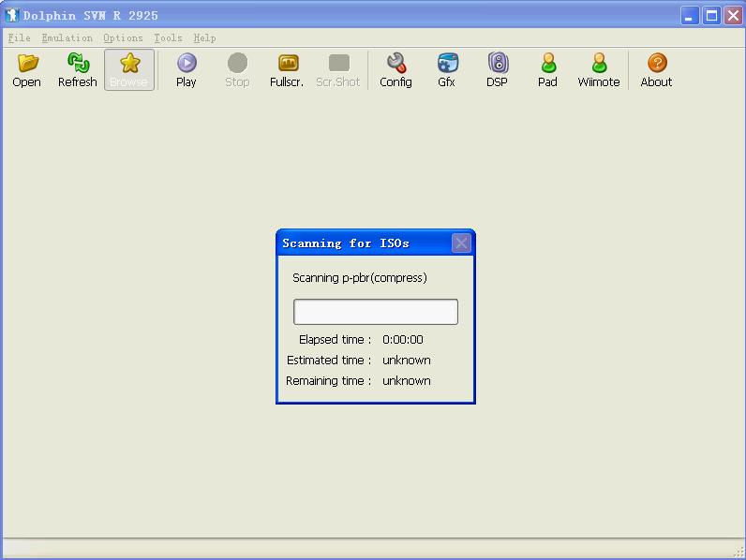The height and width of the screenshot is (560, 746).
Task: Click the Dolphin icon in the title bar
Action: [x=12, y=15]
